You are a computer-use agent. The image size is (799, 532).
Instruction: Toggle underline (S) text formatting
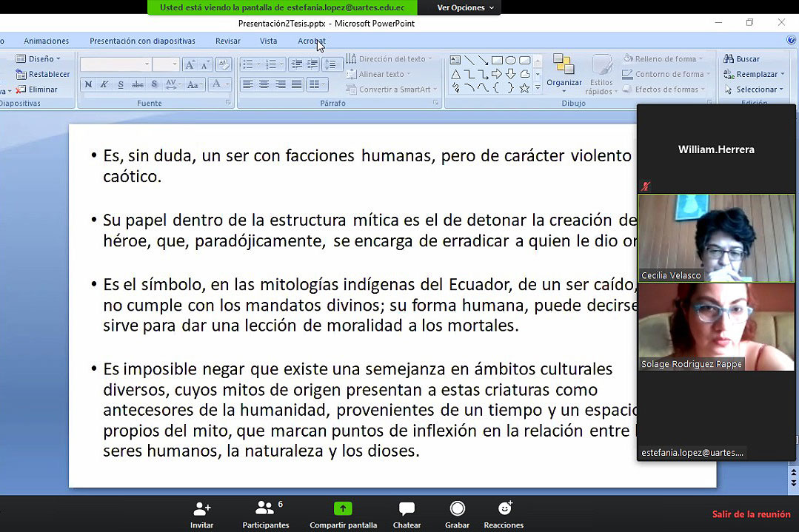121,84
